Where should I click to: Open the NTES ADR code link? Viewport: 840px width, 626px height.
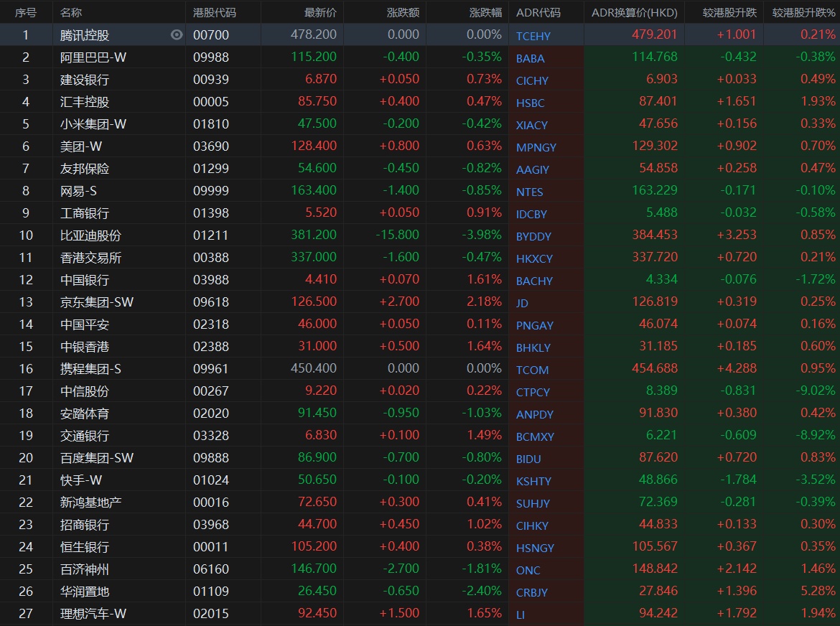(x=529, y=192)
